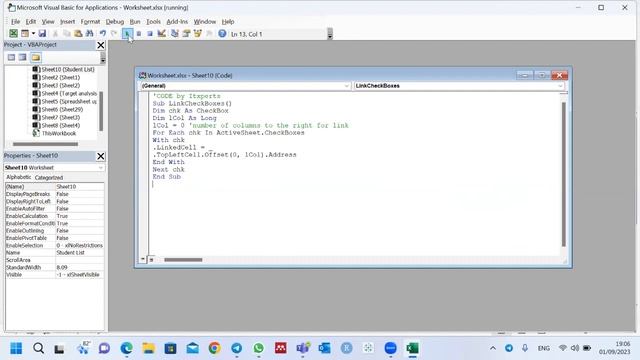Open the (General) object dropdown in code window
Screen dimensions: 640x360
347,86
